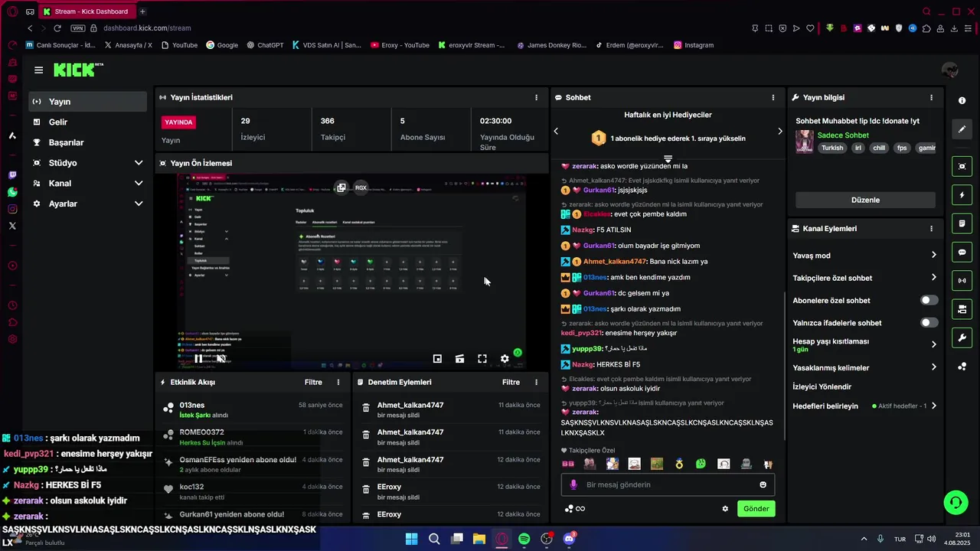Click the chat panel scrollbar
The image size is (980, 551).
[786, 366]
